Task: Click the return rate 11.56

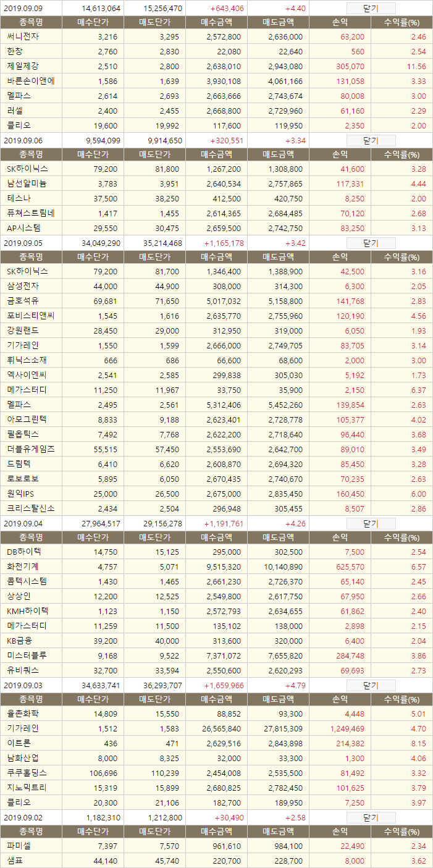Action: (418, 67)
